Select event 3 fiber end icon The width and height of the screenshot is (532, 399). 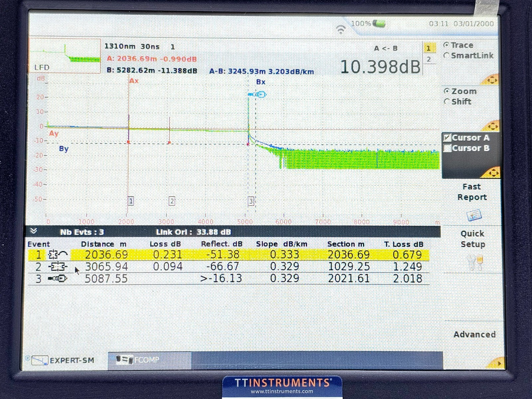(x=58, y=279)
